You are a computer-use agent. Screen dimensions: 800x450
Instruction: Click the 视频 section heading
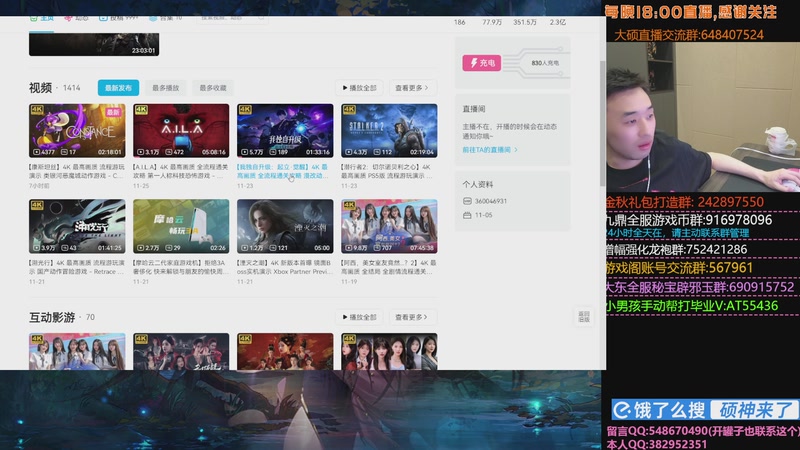tap(40, 88)
